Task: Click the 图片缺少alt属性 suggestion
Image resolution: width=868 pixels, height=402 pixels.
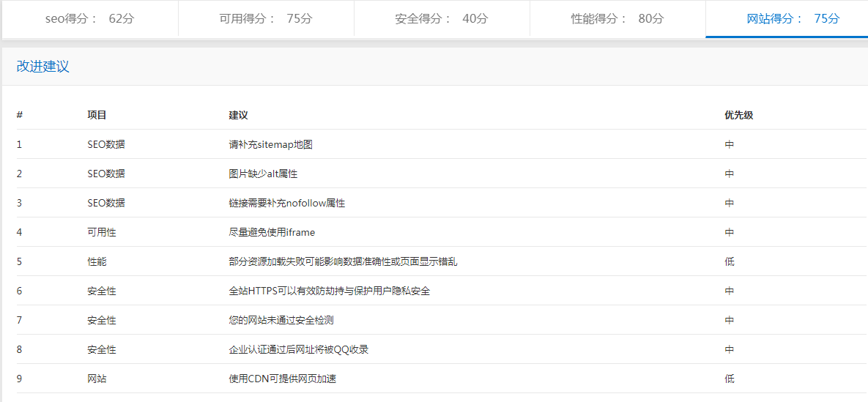Action: coord(263,174)
